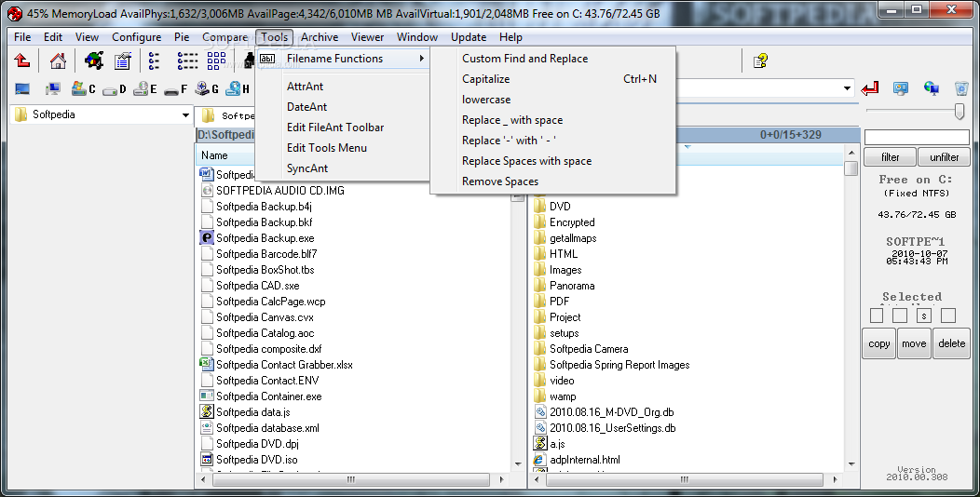Select file SOFTPEDIA AUDIO CD.IMG
The image size is (980, 497).
pyautogui.click(x=280, y=191)
